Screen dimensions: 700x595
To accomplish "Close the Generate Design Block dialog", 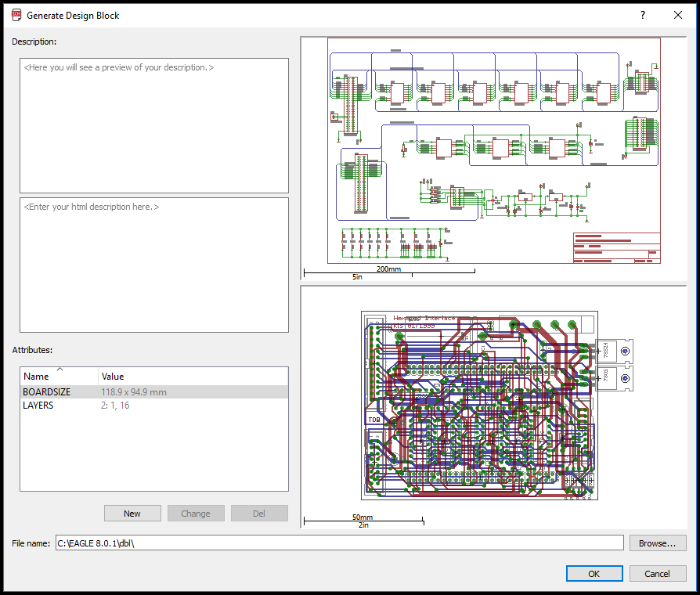I will pyautogui.click(x=678, y=15).
